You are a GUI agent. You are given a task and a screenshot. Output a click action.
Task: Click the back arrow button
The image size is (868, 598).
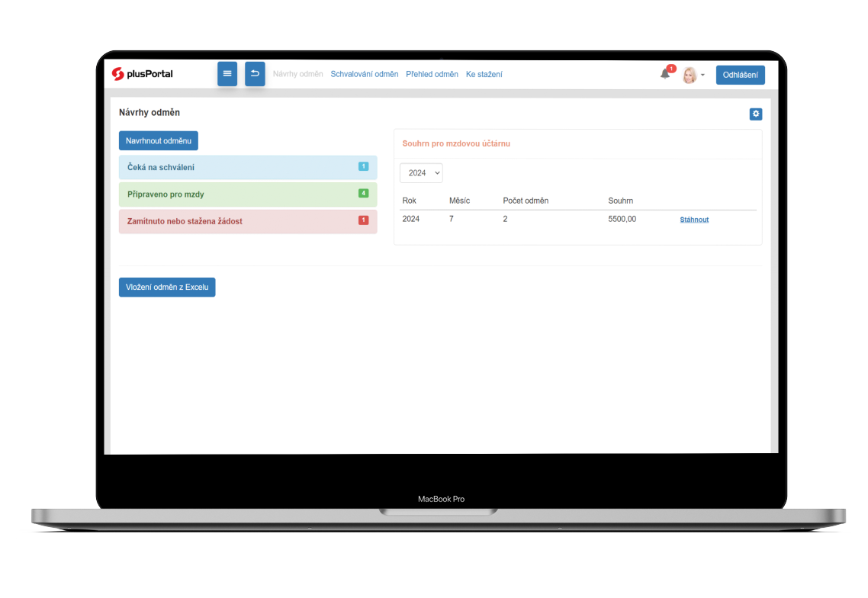(255, 74)
